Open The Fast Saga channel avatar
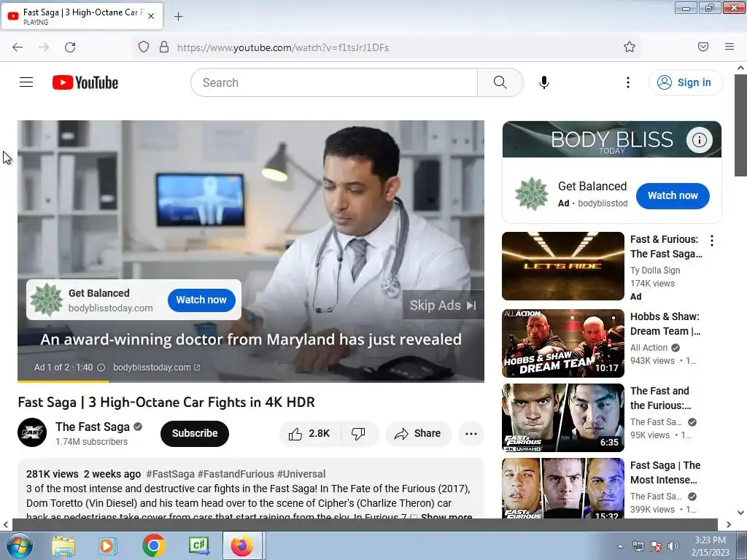The height and width of the screenshot is (560, 747). point(32,432)
